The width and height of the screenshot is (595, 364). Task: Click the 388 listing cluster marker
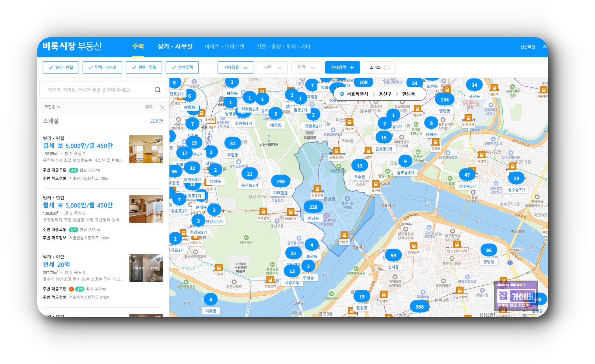click(419, 307)
